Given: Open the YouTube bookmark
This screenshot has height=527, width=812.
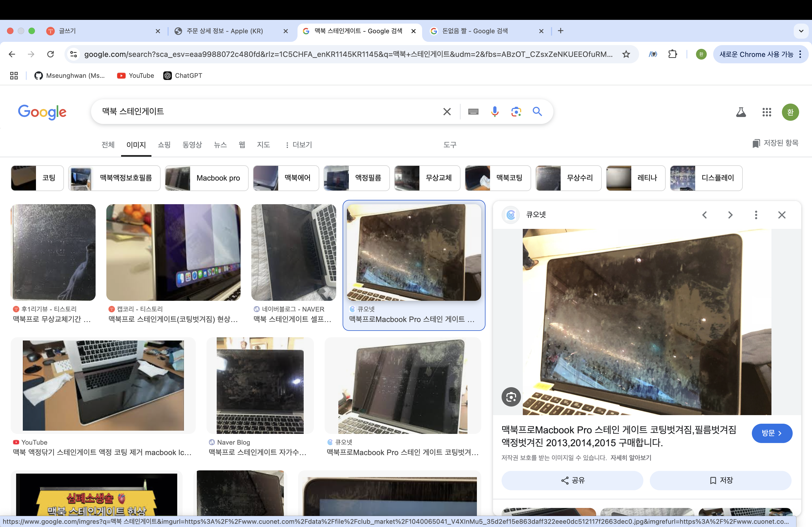Looking at the screenshot, I should point(135,76).
